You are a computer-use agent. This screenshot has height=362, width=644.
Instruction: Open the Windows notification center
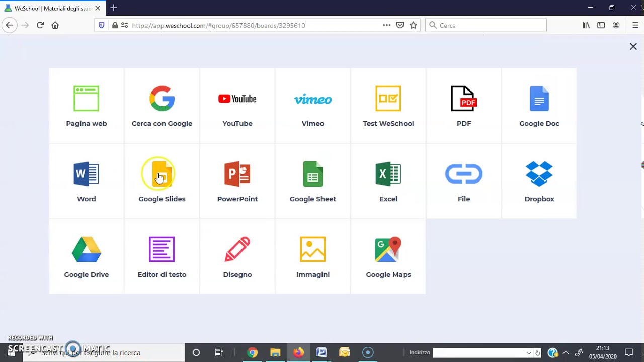pos(628,352)
